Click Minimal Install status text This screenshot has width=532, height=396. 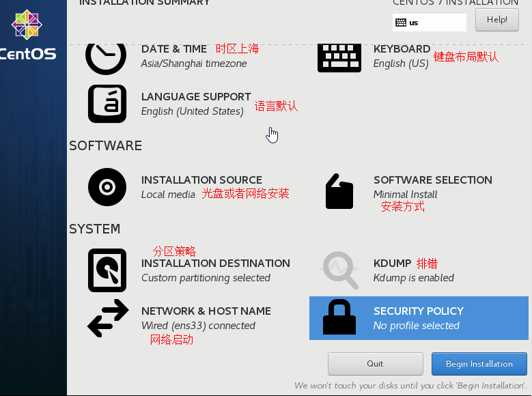click(x=405, y=195)
